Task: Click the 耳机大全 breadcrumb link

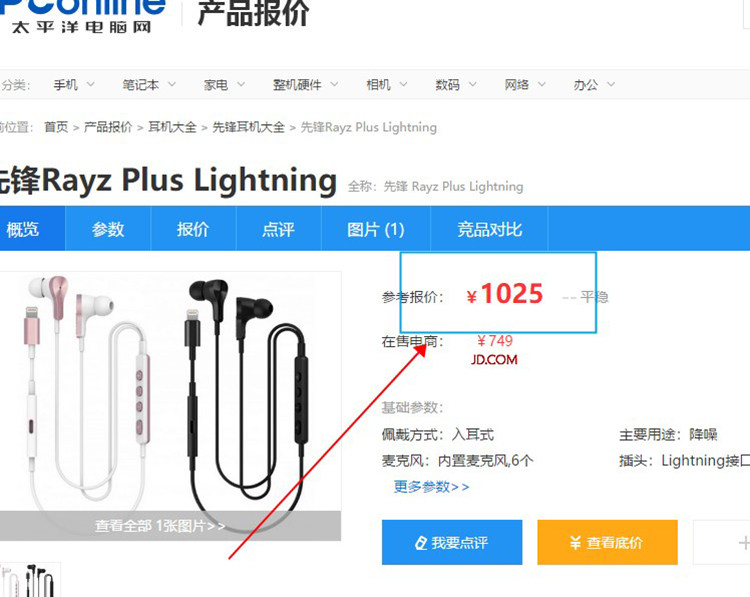Action: pyautogui.click(x=172, y=127)
